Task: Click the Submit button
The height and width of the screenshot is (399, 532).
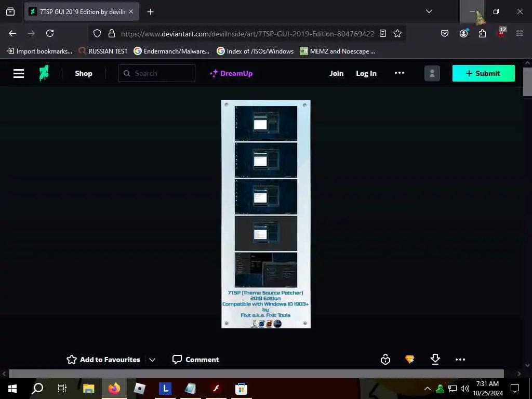Action: click(x=484, y=73)
